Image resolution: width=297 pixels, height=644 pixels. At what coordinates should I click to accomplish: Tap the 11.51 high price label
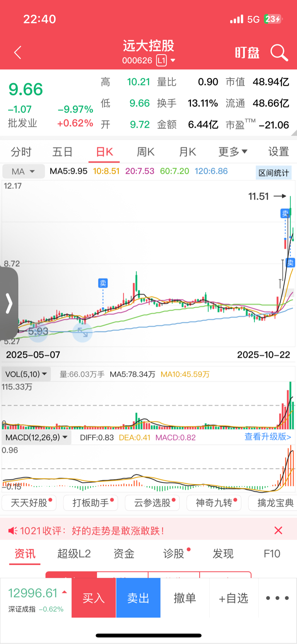[258, 196]
